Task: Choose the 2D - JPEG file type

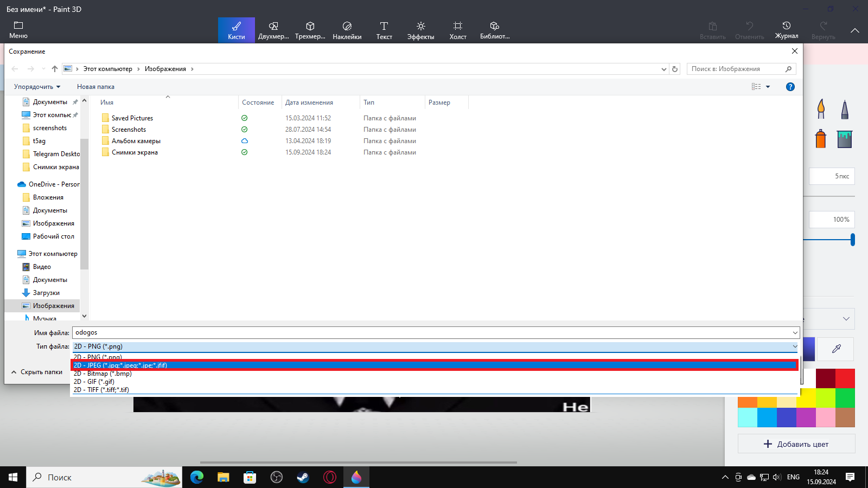Action: coord(435,365)
